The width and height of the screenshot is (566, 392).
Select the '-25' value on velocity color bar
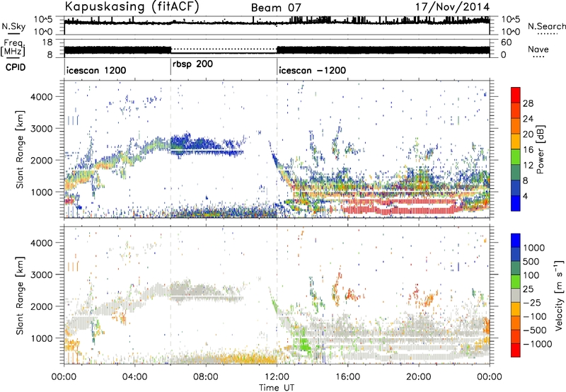click(532, 302)
